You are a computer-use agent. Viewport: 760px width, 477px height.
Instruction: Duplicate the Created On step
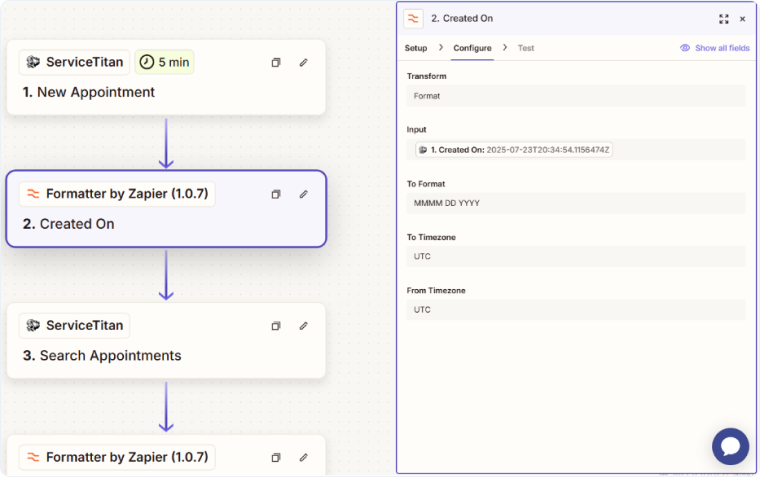[x=276, y=194]
